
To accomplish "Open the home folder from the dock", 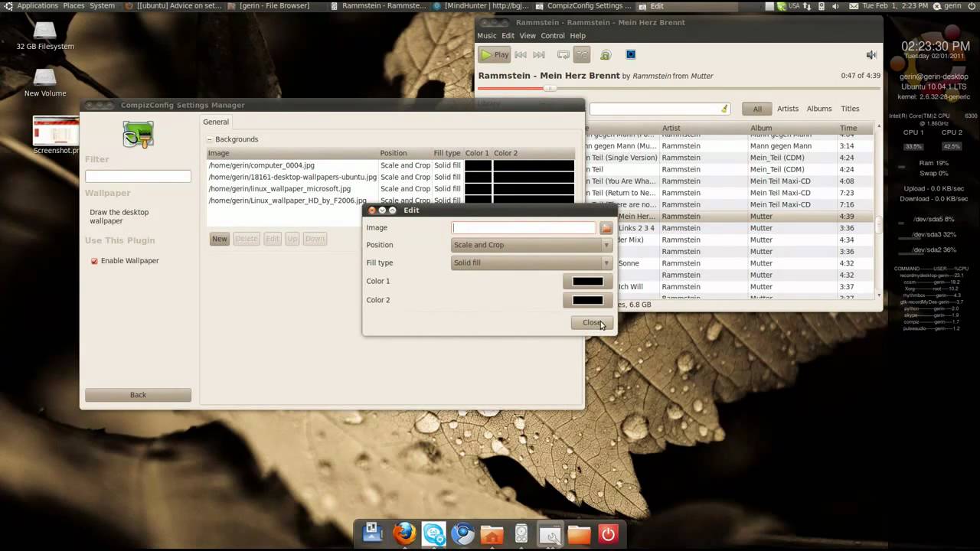I will (x=492, y=533).
